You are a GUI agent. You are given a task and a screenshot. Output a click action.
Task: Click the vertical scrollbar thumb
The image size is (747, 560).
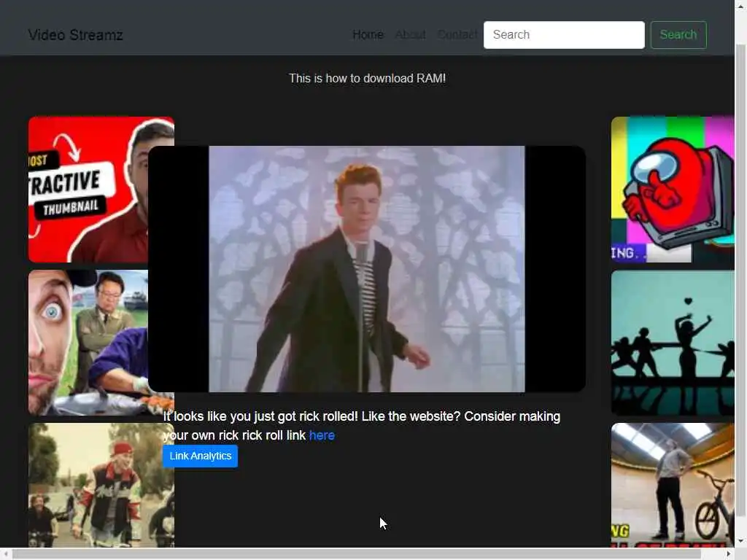(740, 280)
